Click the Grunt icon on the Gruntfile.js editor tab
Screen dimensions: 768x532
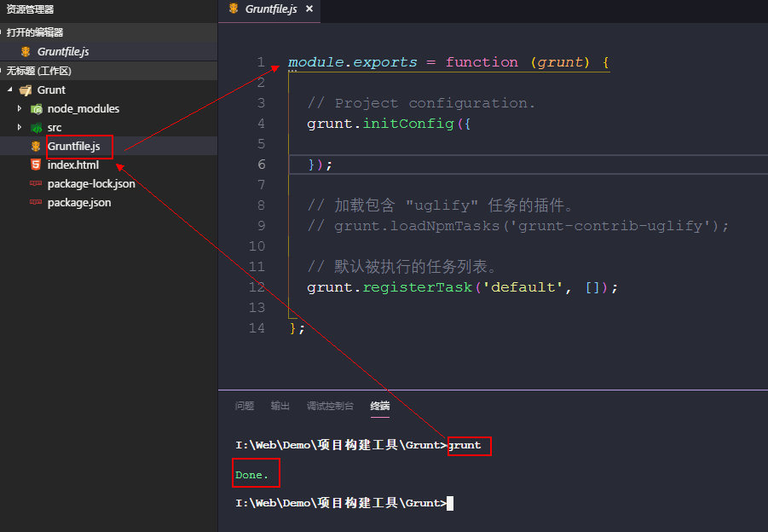coord(234,9)
